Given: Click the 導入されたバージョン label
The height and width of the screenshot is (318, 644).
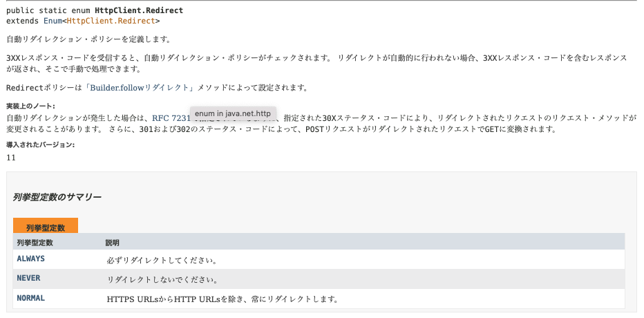Looking at the screenshot, I should tap(40, 144).
